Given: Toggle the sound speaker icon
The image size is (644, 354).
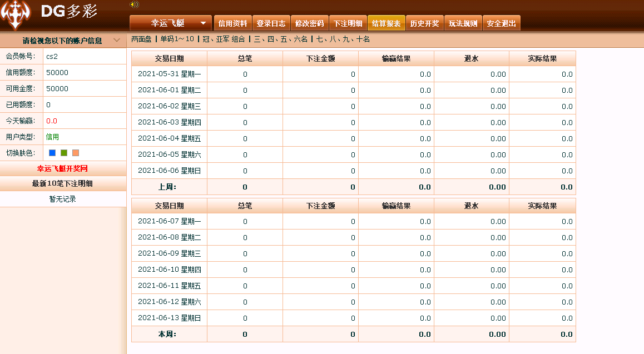Looking at the screenshot, I should click(x=134, y=4).
